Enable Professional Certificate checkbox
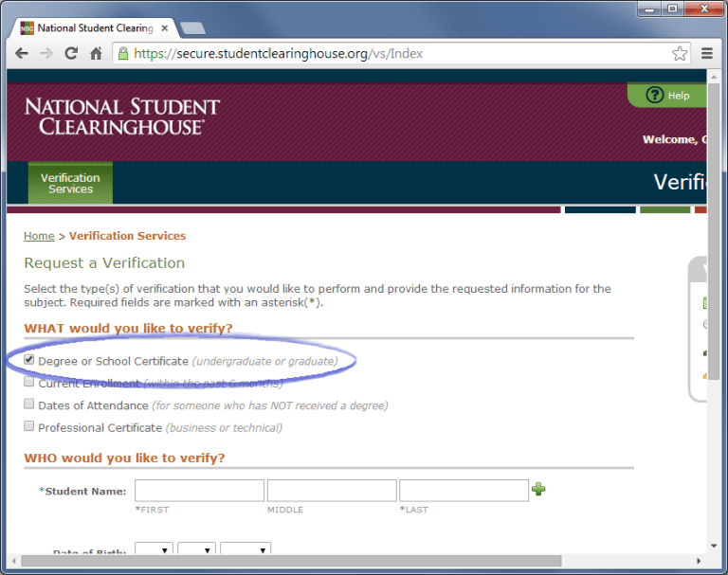Viewport: 728px width, 575px height. pyautogui.click(x=29, y=427)
